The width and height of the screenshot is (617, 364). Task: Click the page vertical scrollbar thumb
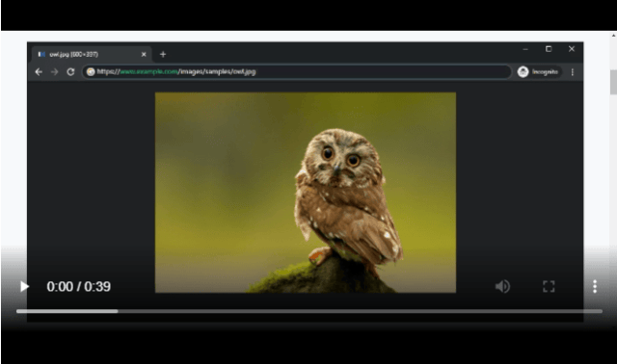point(613,82)
